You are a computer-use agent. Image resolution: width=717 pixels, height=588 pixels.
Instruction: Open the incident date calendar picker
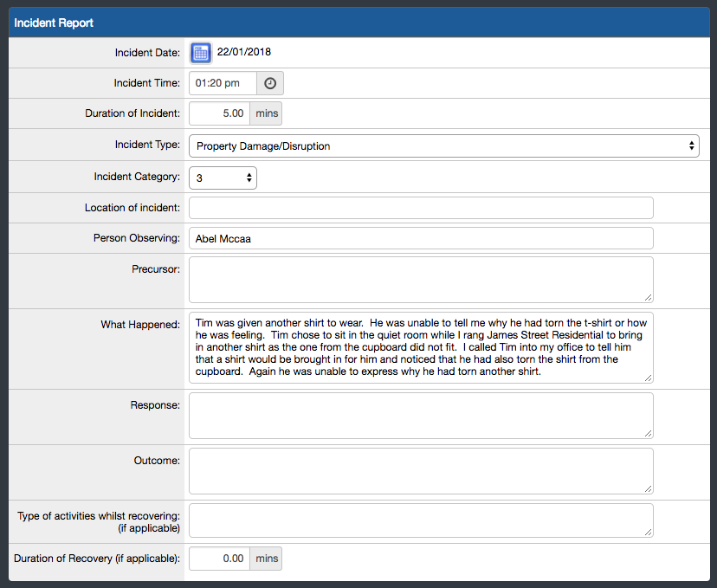200,52
